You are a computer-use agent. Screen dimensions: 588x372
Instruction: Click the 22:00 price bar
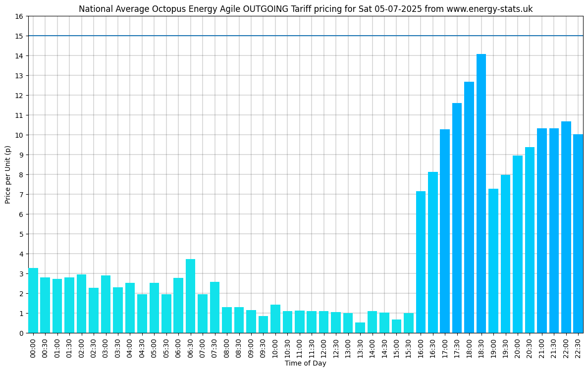pyautogui.click(x=566, y=227)
